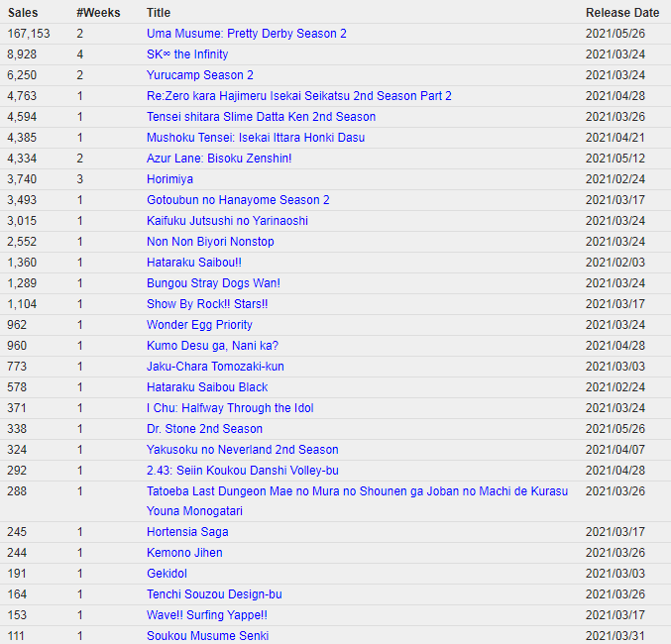This screenshot has height=644, width=671.
Task: Click the 4,594 sales value
Action: click(22, 117)
